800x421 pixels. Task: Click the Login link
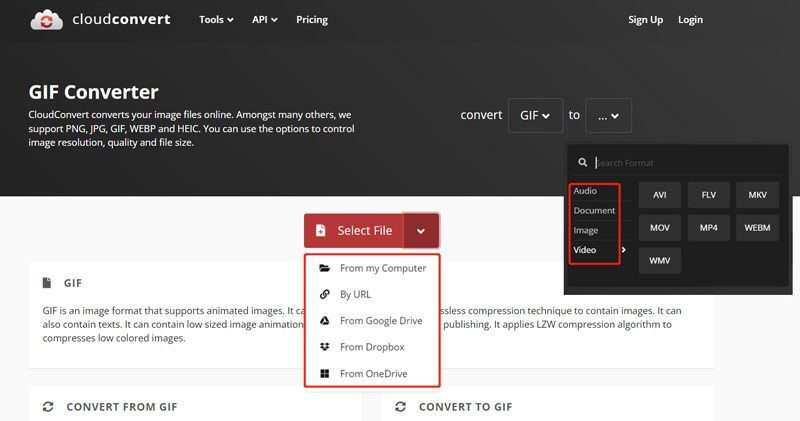click(690, 19)
